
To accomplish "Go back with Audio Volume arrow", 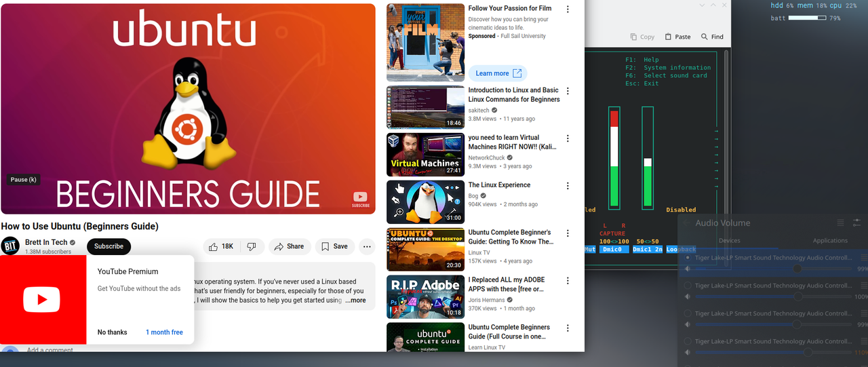I will 686,223.
